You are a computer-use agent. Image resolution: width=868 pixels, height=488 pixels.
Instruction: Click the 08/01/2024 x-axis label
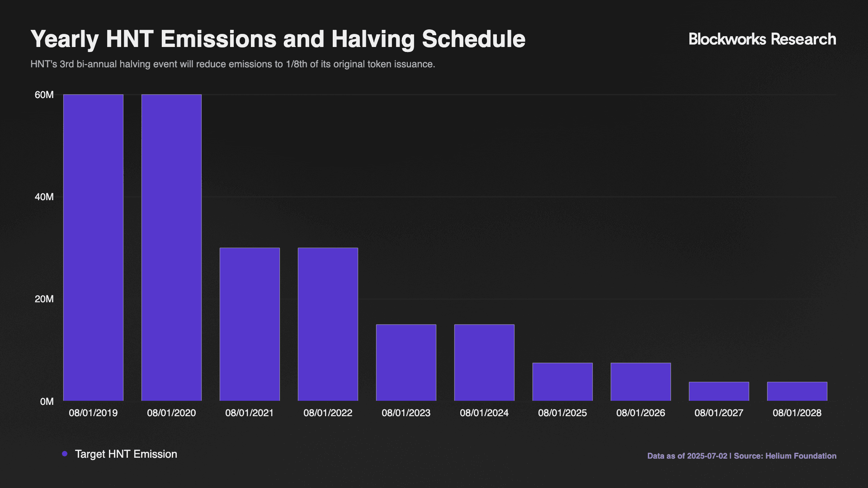484,413
